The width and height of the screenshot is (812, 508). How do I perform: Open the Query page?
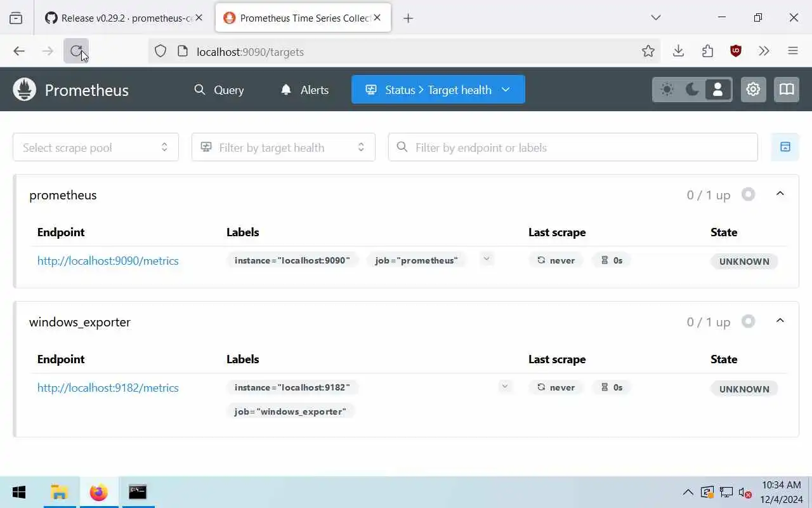coord(219,90)
